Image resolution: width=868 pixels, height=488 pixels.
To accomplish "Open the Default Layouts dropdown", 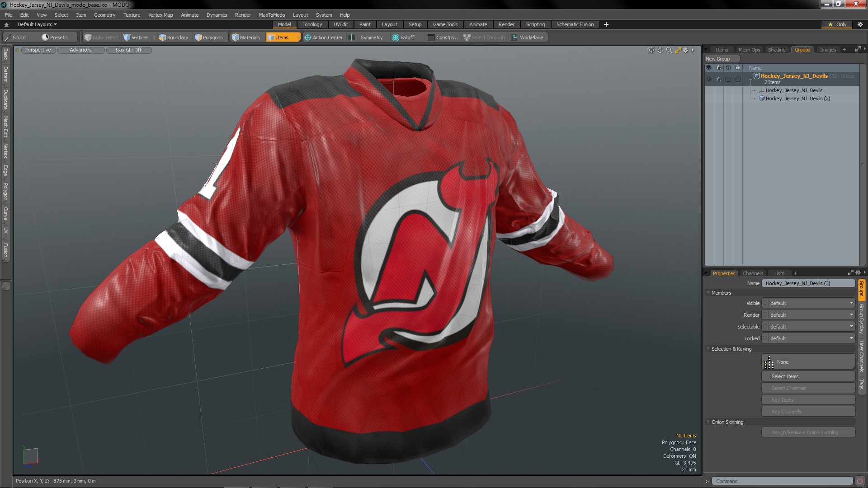I will click(37, 24).
